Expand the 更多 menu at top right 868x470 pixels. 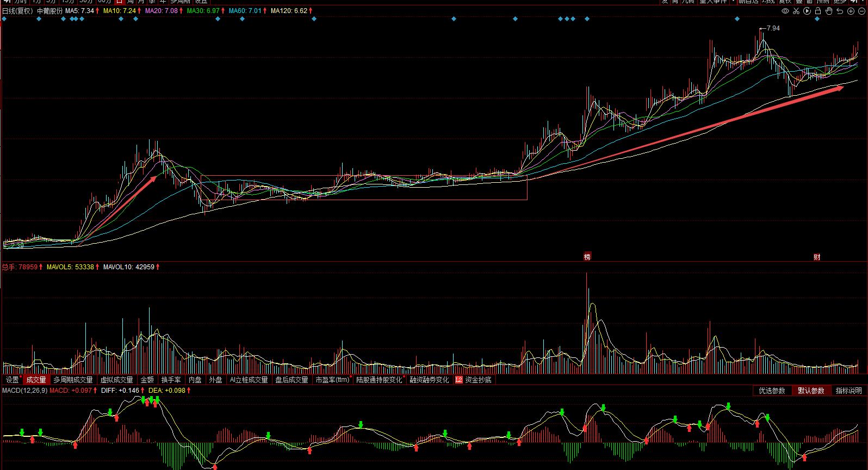[843, 2]
